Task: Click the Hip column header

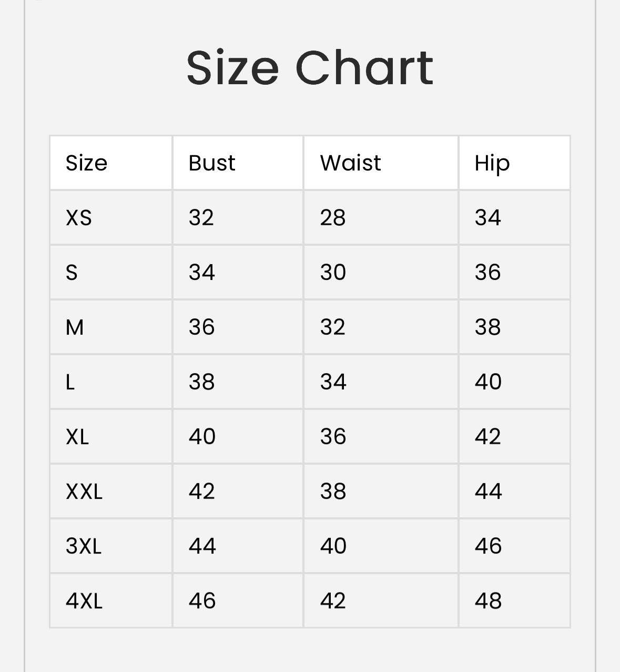Action: [492, 163]
